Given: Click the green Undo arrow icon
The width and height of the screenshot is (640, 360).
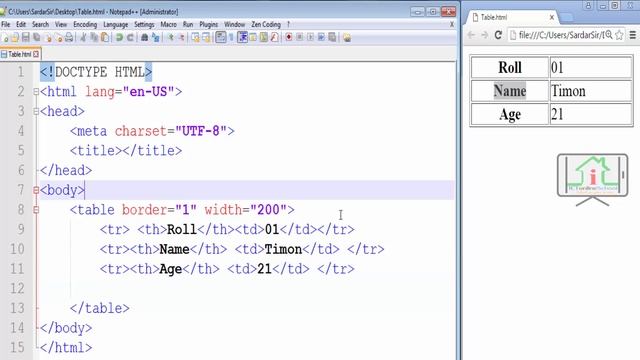Looking at the screenshot, I should (119, 38).
